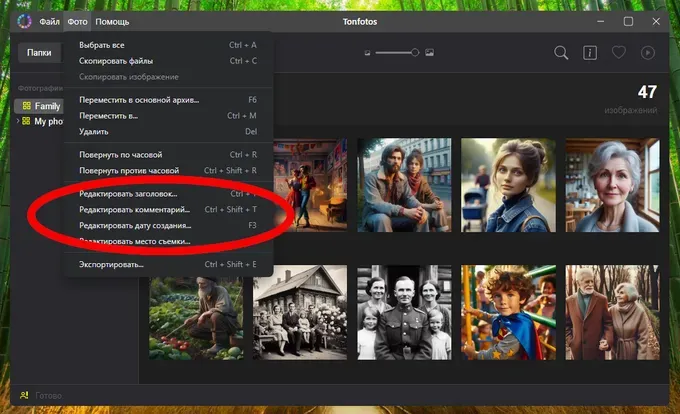Viewport: 680px width, 414px height.
Task: Open the gray-haired elderly woman thumbnail
Action: (612, 185)
